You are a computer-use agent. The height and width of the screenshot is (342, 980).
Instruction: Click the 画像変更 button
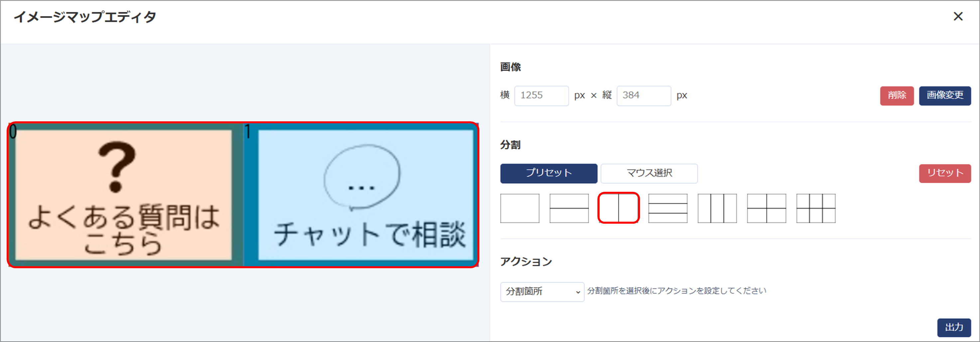pyautogui.click(x=945, y=95)
